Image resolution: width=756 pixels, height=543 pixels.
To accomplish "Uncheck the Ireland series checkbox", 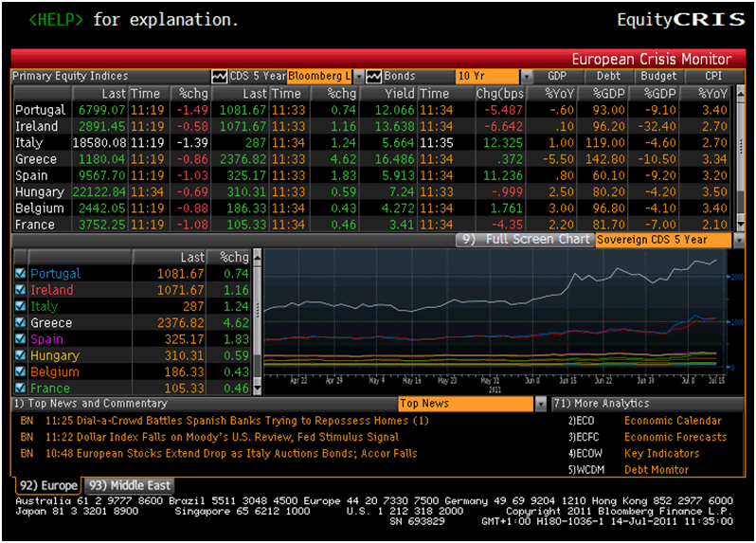I will coord(21,290).
